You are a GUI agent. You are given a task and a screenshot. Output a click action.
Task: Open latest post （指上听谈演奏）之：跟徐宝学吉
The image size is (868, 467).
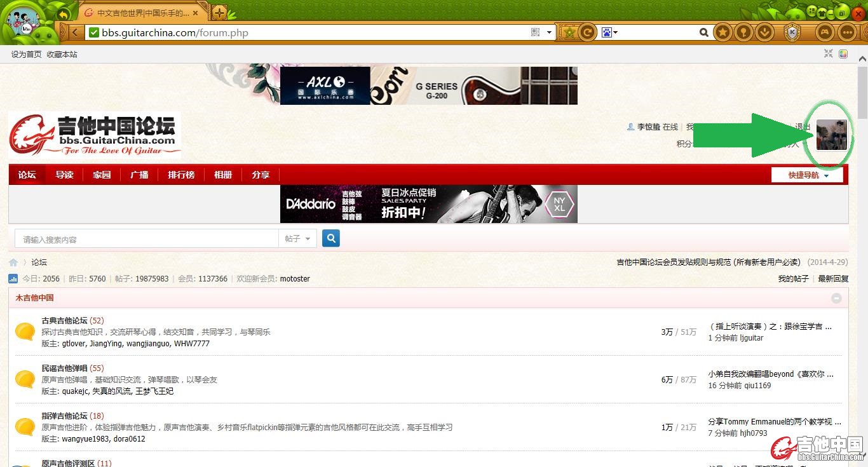coord(770,326)
